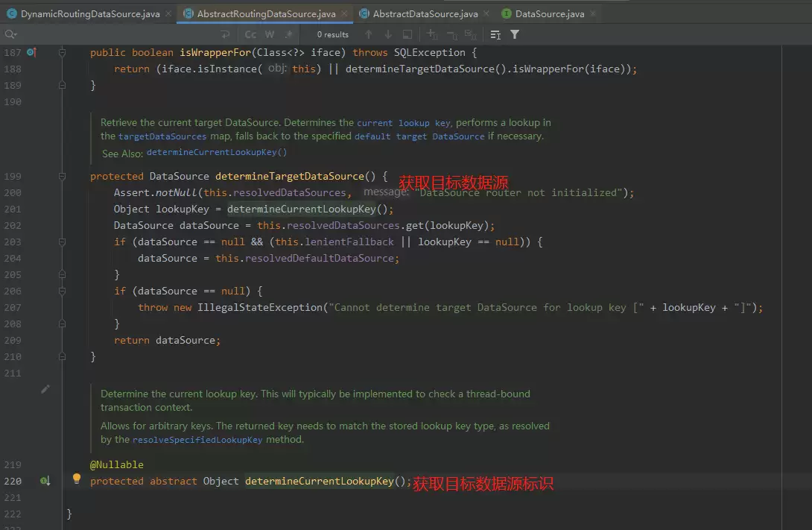The image size is (812, 530).
Task: Open the search filter funnel icon
Action: (515, 34)
